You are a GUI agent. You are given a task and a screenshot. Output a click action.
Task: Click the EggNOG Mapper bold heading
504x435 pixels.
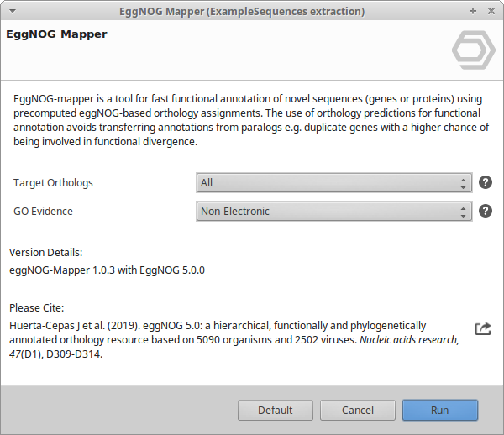pyautogui.click(x=56, y=35)
